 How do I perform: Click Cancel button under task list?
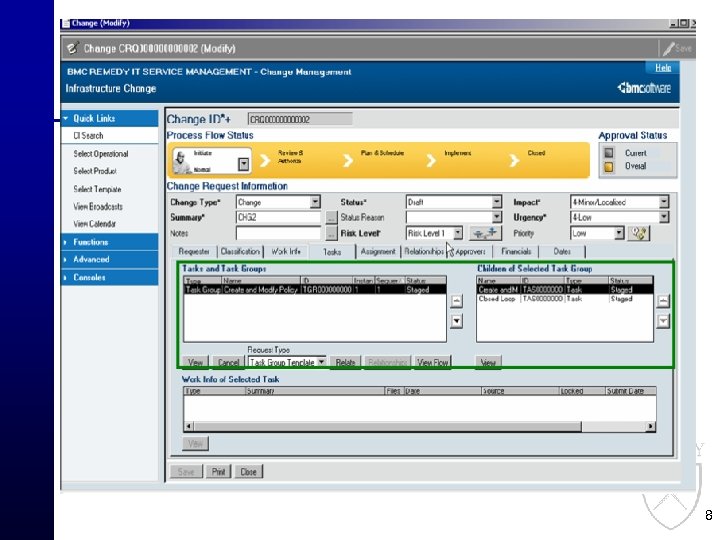[228, 362]
